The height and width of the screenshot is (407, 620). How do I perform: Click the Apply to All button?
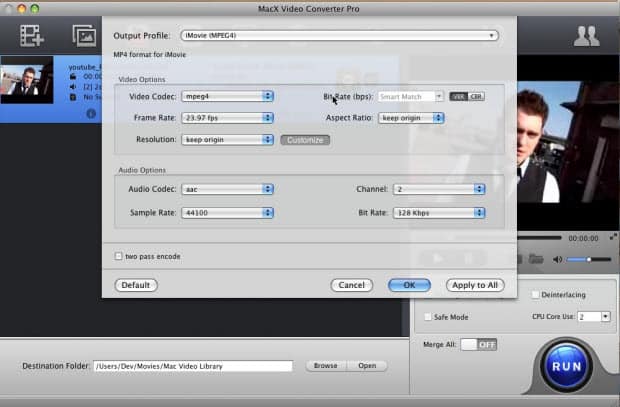tap(475, 285)
